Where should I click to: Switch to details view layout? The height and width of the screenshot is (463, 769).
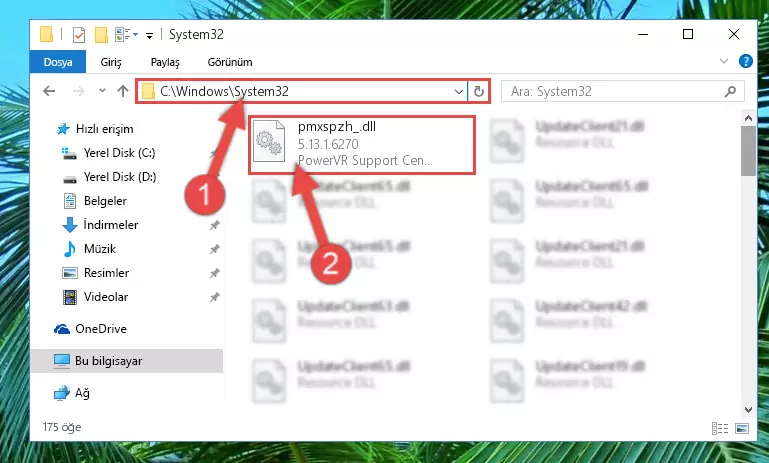point(720,428)
